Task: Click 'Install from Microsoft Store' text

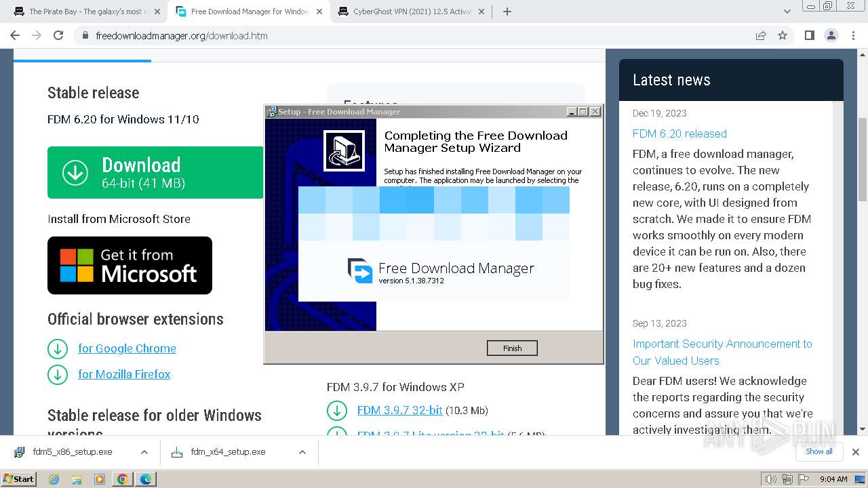Action: click(x=119, y=219)
